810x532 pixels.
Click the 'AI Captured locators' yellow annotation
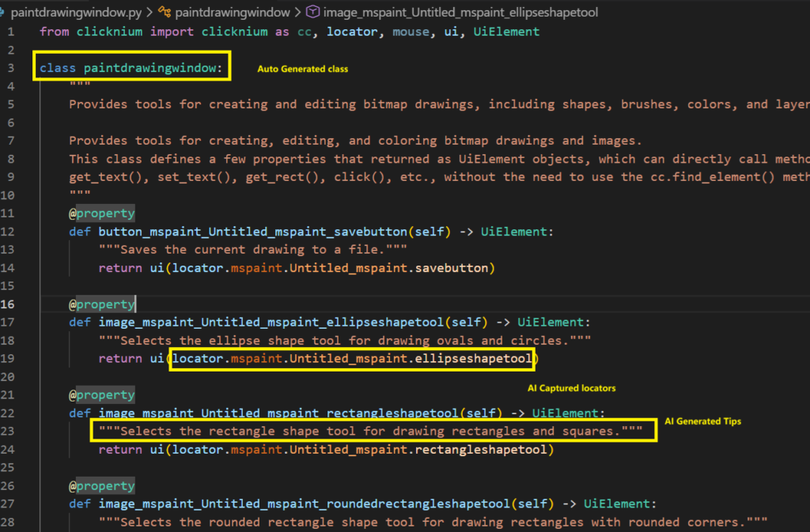(571, 388)
